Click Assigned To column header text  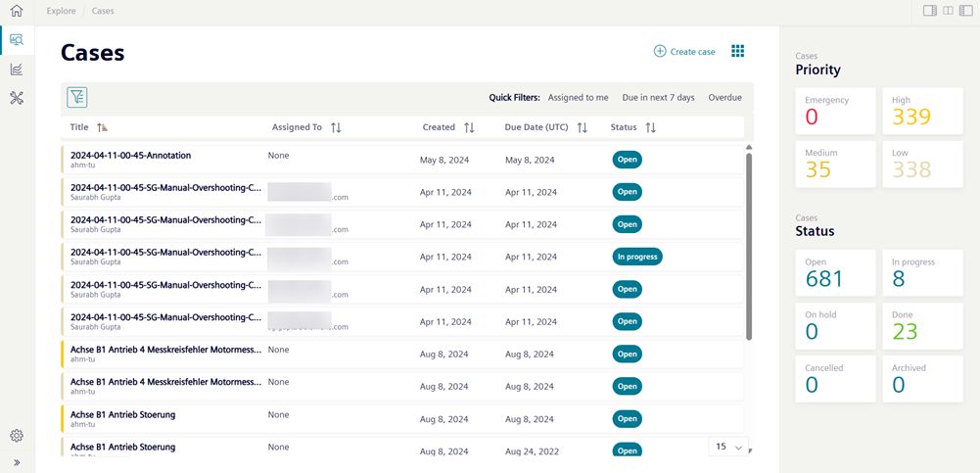[297, 127]
